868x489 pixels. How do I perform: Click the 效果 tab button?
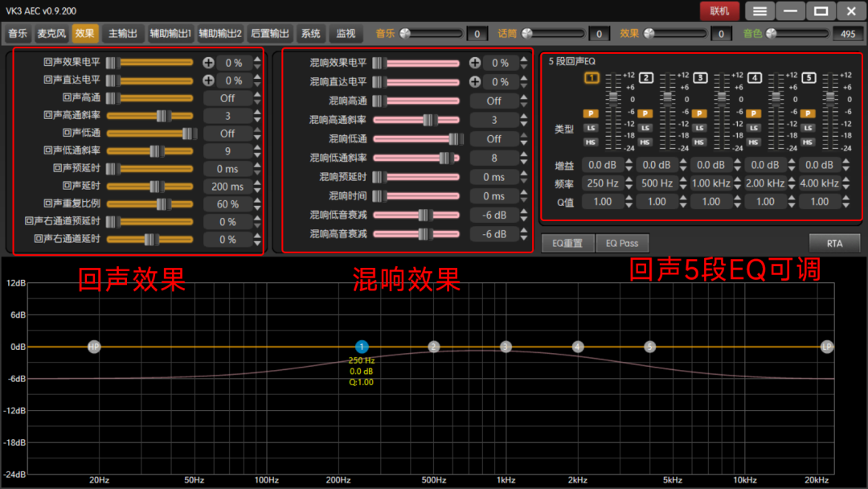pos(84,33)
